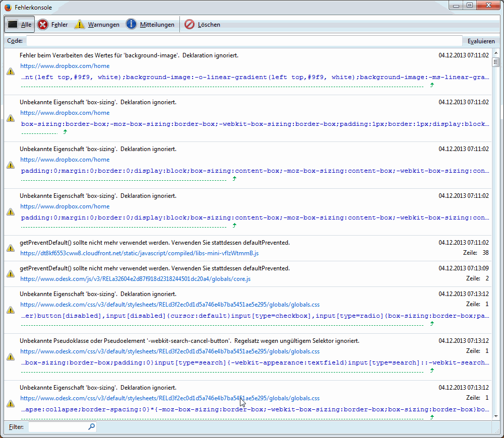The height and width of the screenshot is (438, 504).
Task: Focus the Code input field
Action: 244,41
